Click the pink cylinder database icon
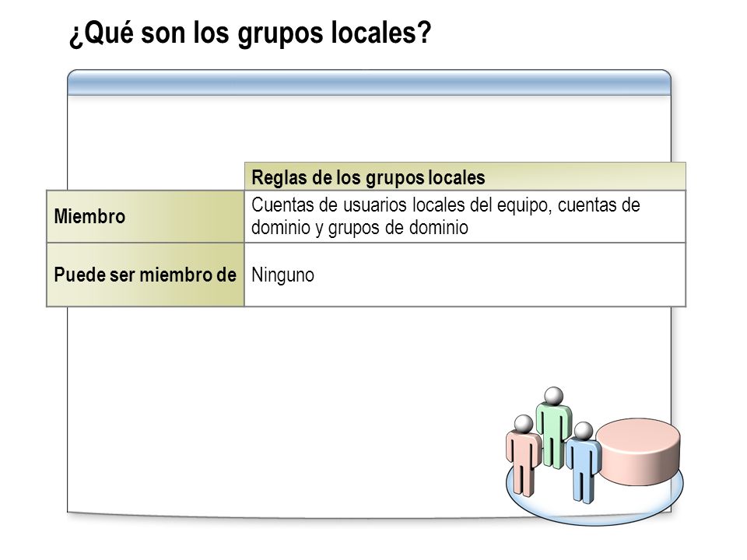This screenshot has height=560, width=747. 638,452
